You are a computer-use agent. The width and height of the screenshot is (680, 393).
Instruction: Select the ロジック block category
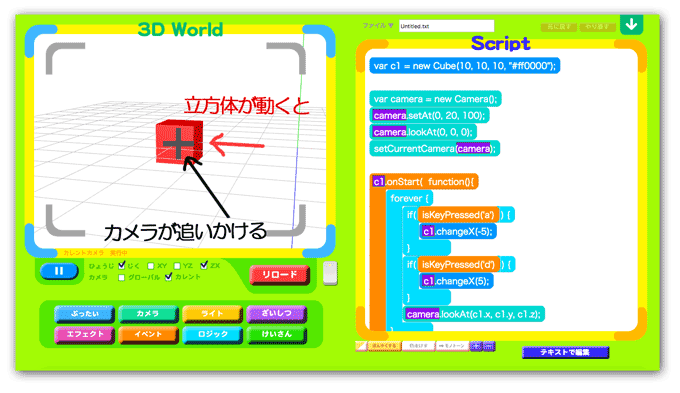tap(212, 334)
